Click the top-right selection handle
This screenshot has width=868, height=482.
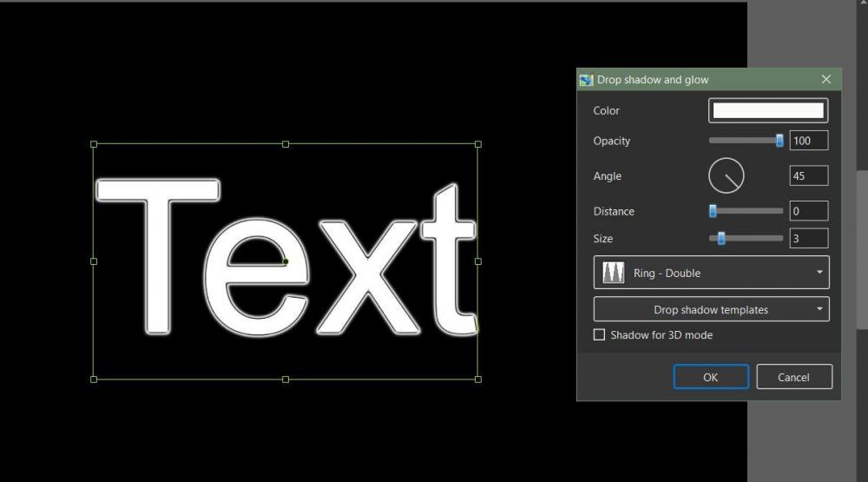coord(478,144)
